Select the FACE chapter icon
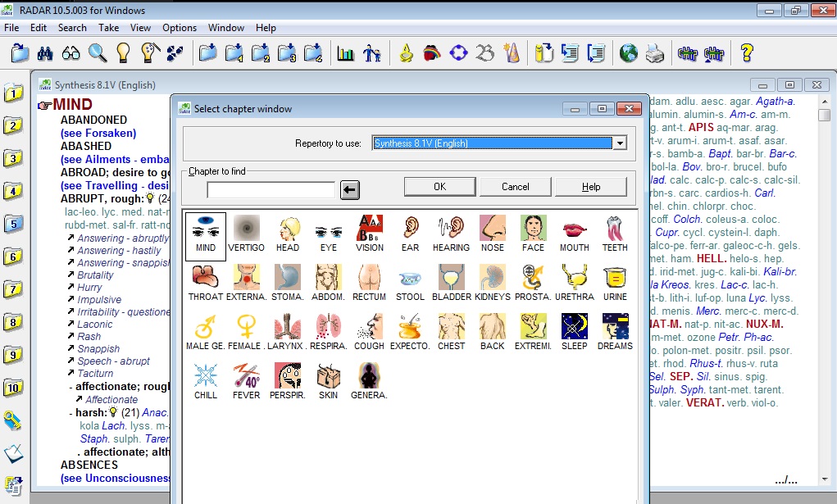Viewport: 837px width, 504px height. (533, 235)
